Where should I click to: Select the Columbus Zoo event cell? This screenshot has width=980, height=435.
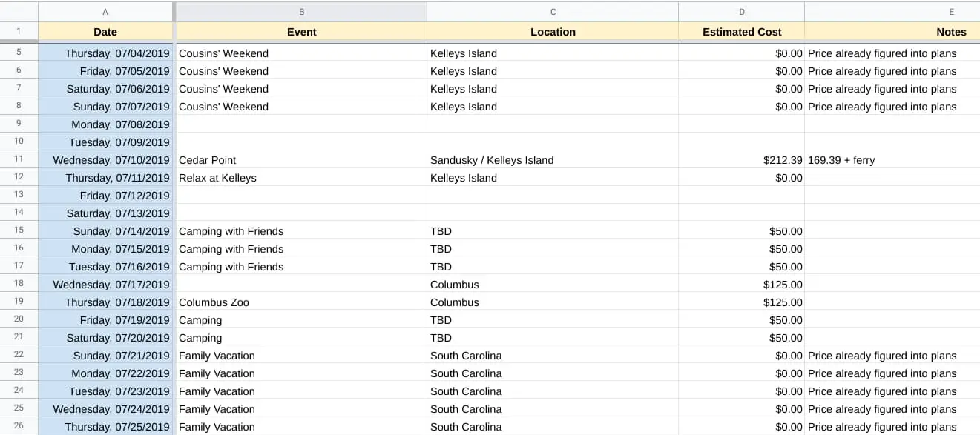(x=301, y=302)
